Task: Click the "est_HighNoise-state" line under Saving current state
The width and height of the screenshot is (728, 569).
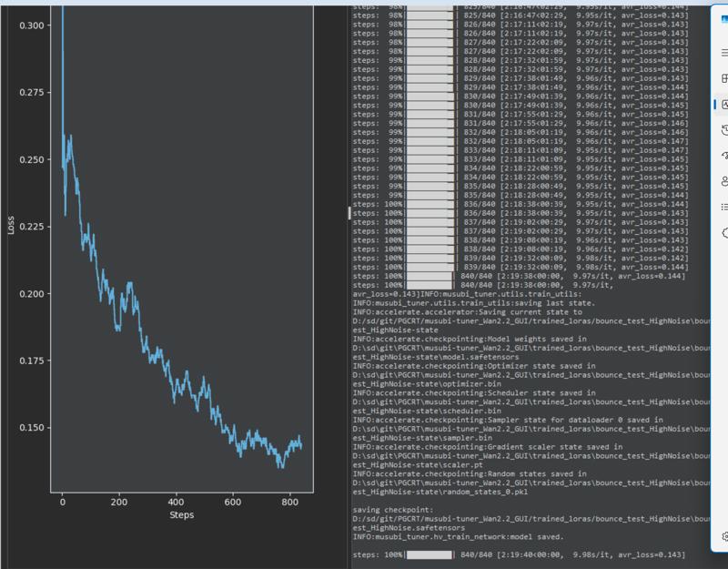Action: [x=396, y=330]
